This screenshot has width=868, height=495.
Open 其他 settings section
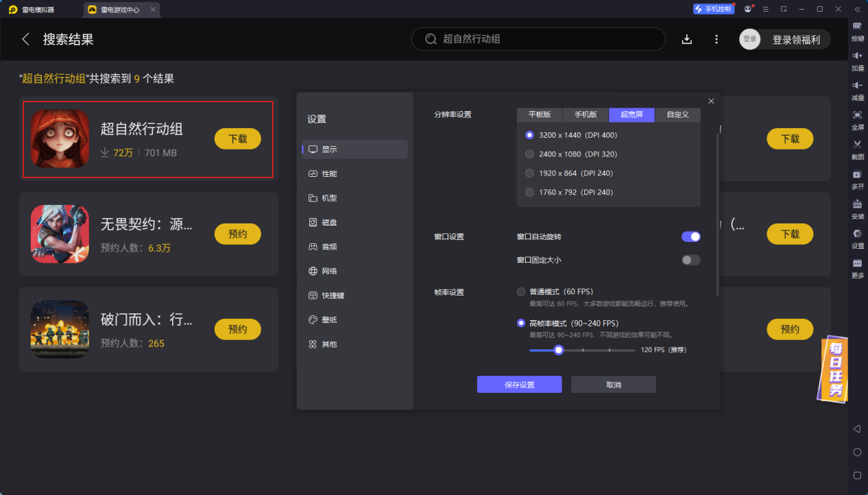(354, 344)
